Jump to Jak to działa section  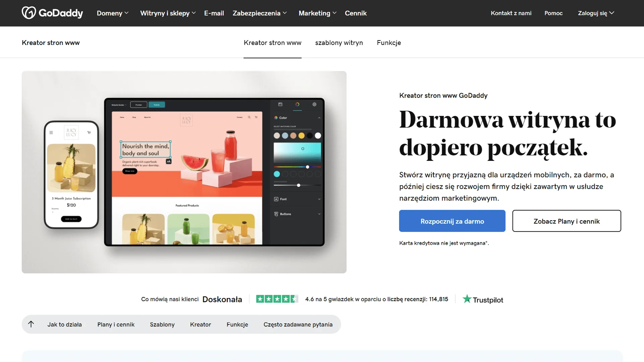[64, 324]
